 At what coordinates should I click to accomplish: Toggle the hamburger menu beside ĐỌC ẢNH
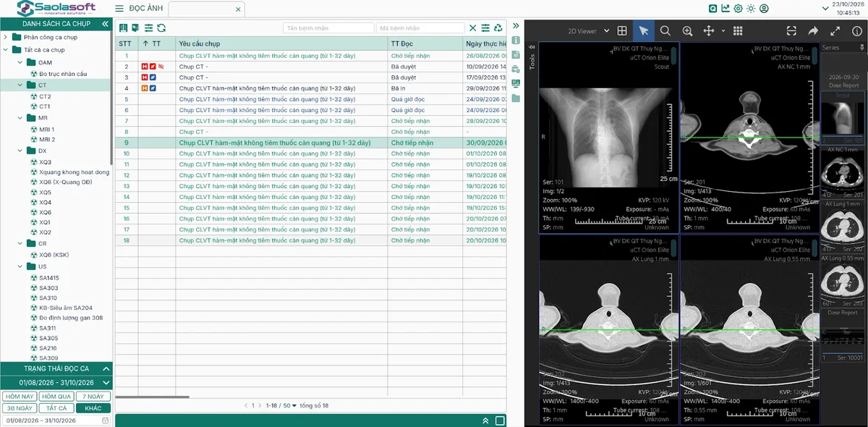(119, 9)
